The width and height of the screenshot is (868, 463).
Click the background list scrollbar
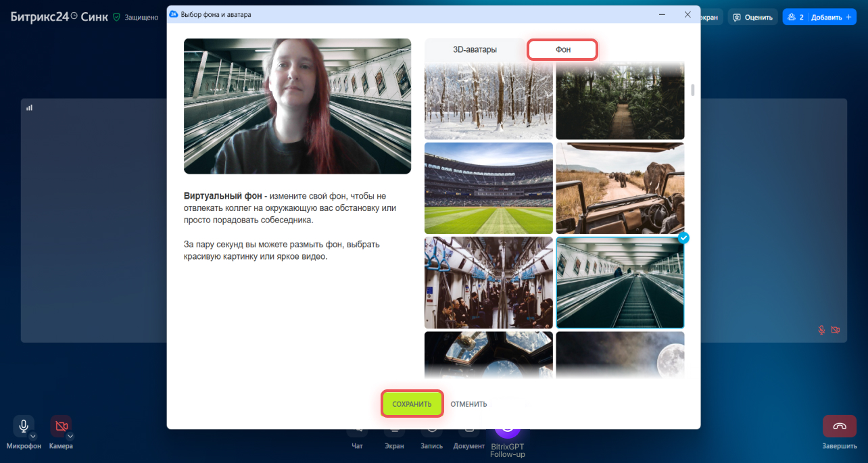tap(692, 91)
